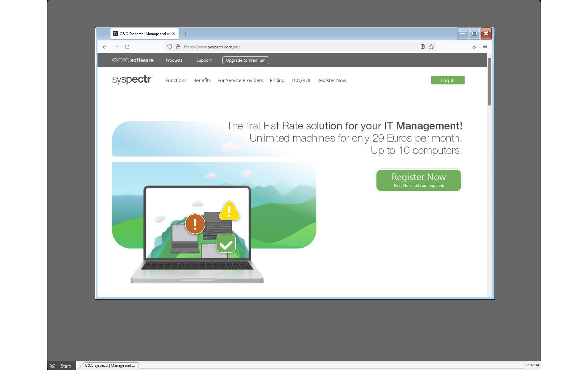This screenshot has height=370, width=588.
Task: Maximize the browser window
Action: tap(474, 34)
